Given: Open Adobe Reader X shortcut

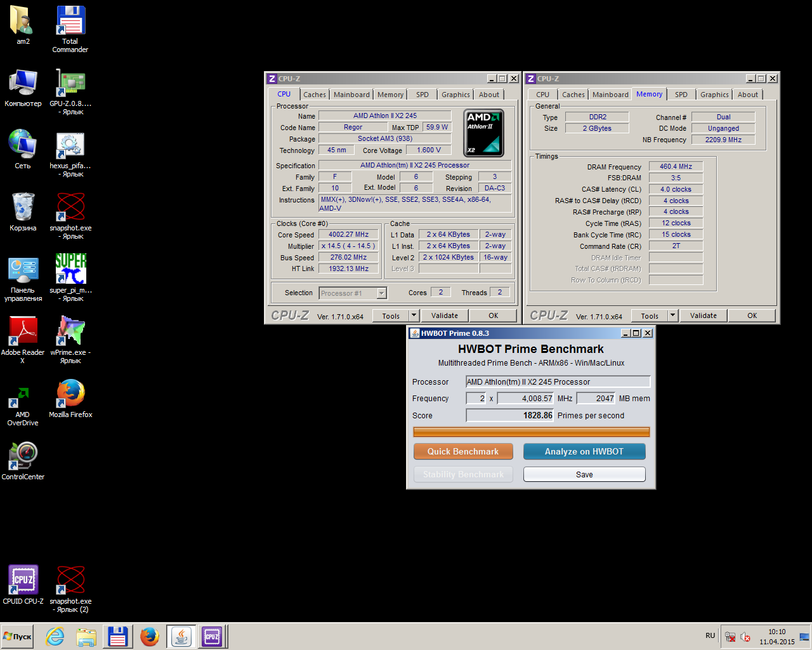Looking at the screenshot, I should pyautogui.click(x=23, y=340).
